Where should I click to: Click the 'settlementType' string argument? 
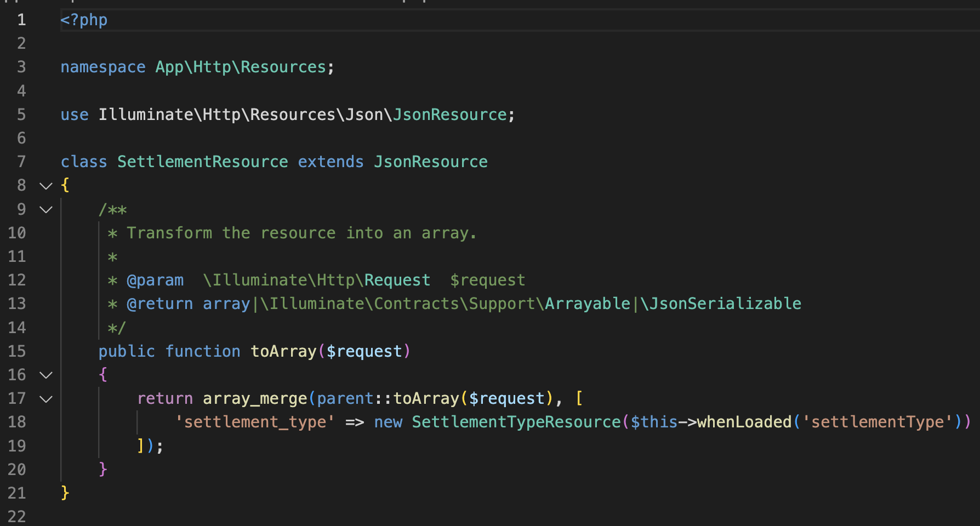[877, 421]
